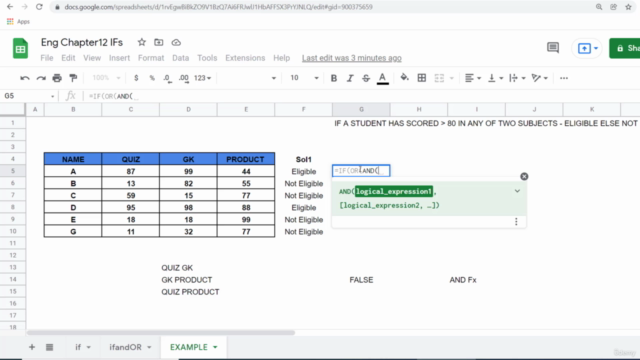
Task: Click the green Share button
Action: click(x=625, y=48)
